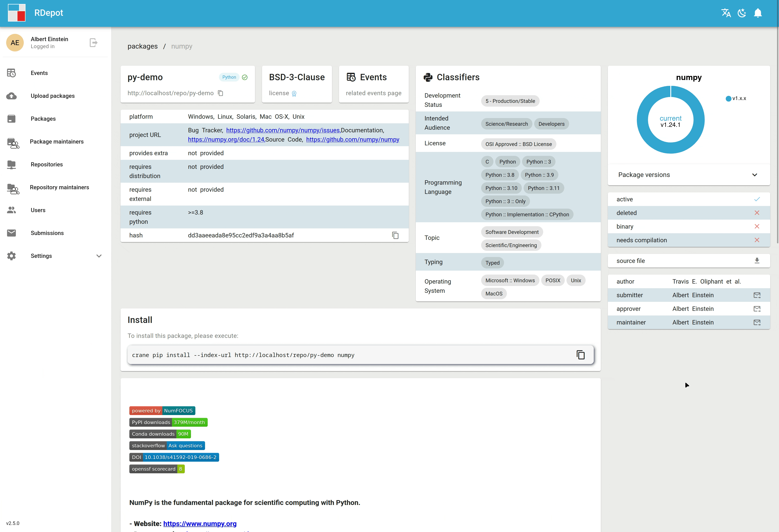Email the maintainer Albert Einstein
Screen dimensions: 779x532
click(x=757, y=323)
